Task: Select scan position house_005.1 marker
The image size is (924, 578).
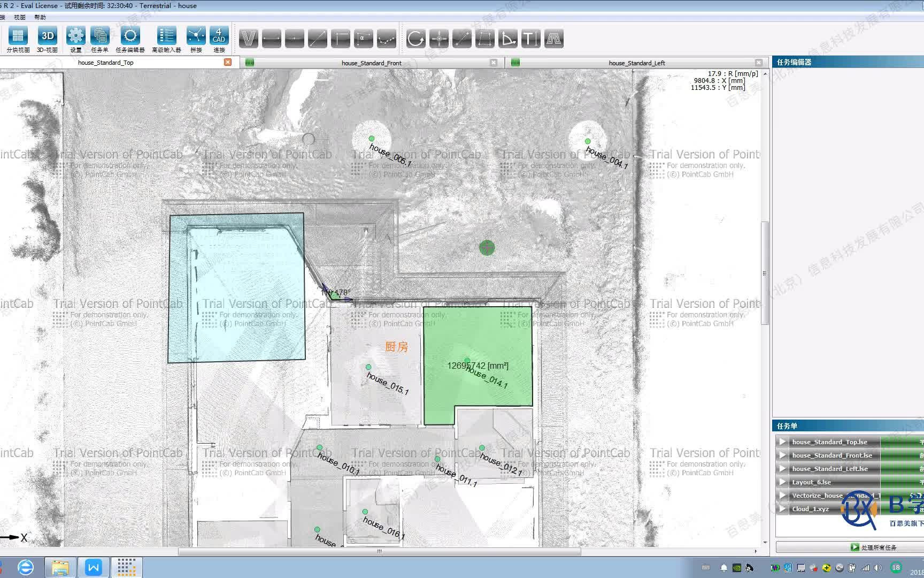Action: coord(372,139)
